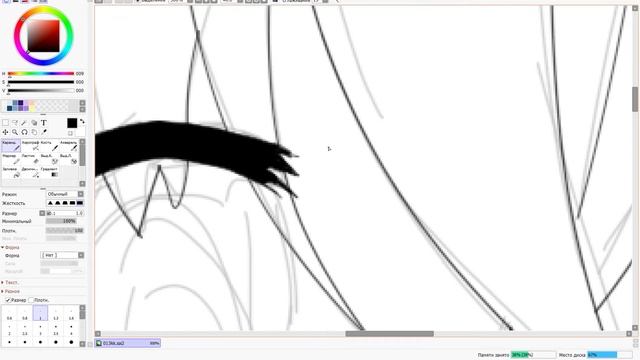The image size is (640, 360).
Task: Select the Rotate canvas tool
Action: (24, 132)
